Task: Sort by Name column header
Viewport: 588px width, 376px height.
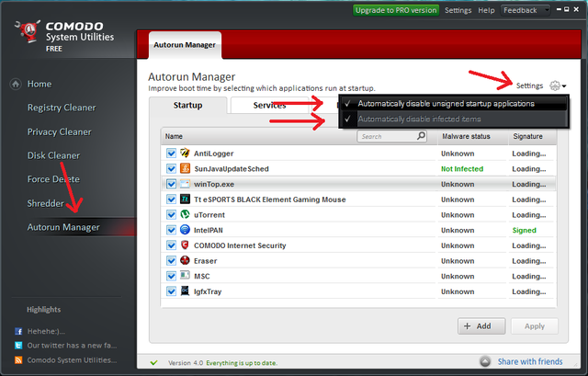Action: [x=174, y=136]
